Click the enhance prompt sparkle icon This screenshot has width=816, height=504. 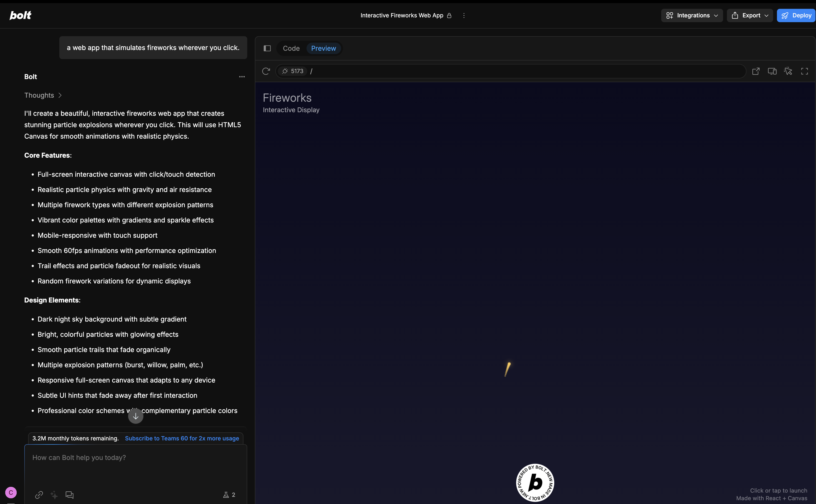tap(54, 495)
